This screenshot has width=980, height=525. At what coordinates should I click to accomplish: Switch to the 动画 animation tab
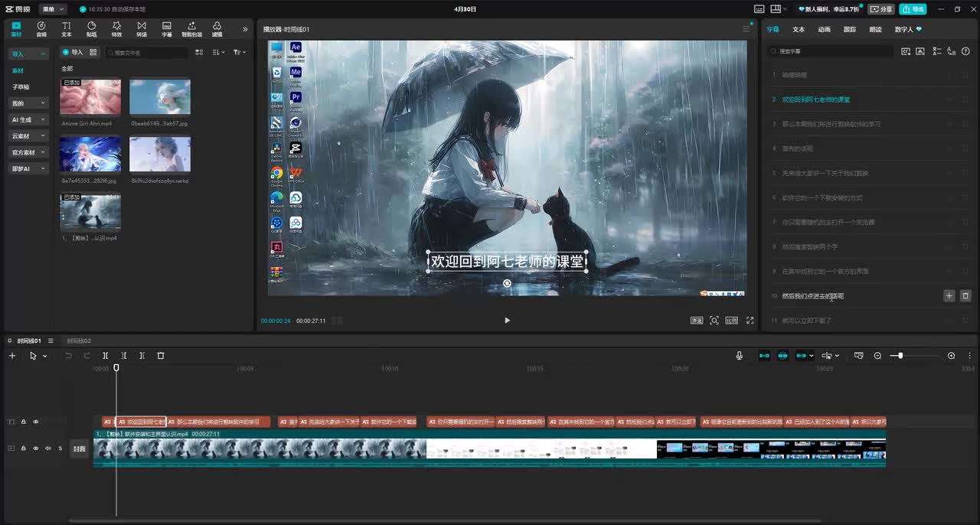coord(824,29)
